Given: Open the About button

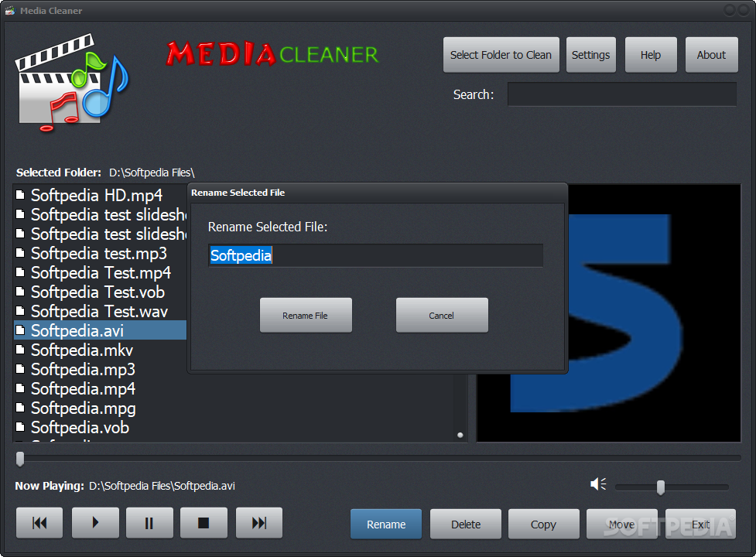Looking at the screenshot, I should [x=711, y=55].
